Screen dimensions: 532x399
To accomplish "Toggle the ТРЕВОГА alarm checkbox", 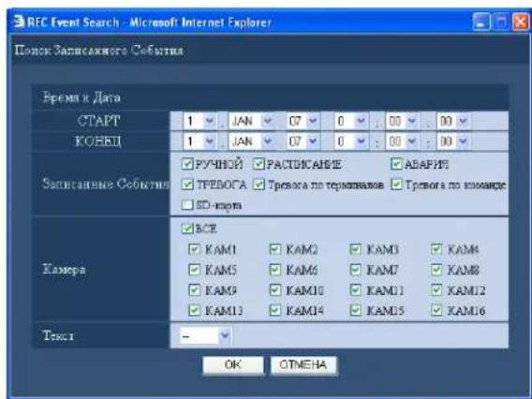I will click(x=187, y=185).
